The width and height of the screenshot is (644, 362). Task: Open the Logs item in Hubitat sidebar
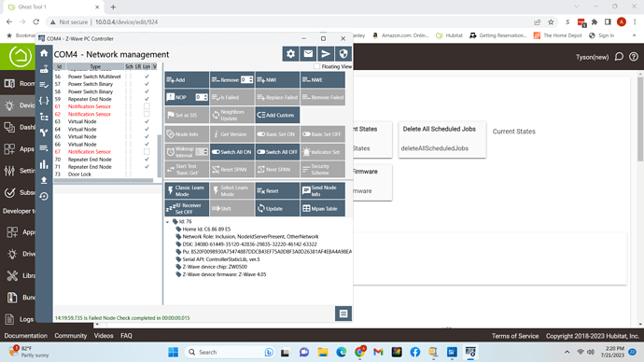click(19, 319)
